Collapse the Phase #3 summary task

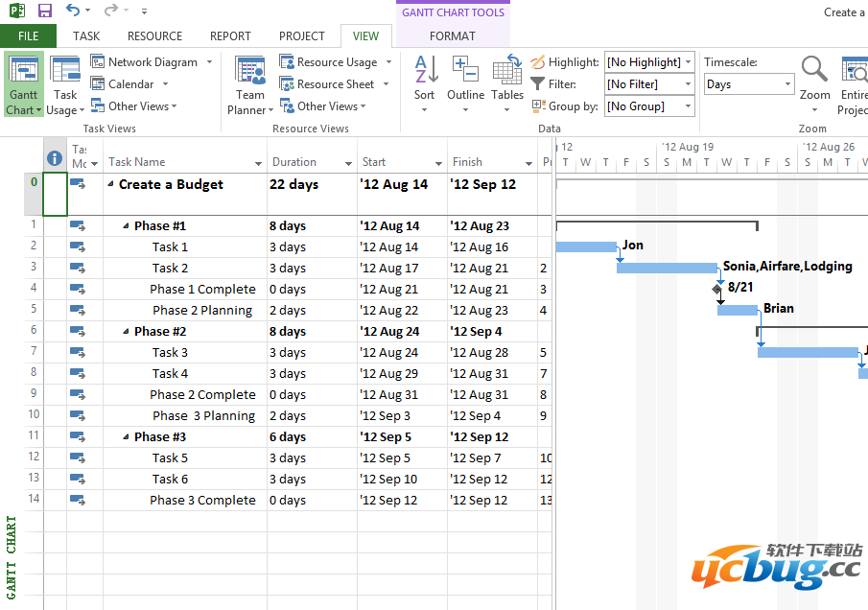pyautogui.click(x=126, y=436)
